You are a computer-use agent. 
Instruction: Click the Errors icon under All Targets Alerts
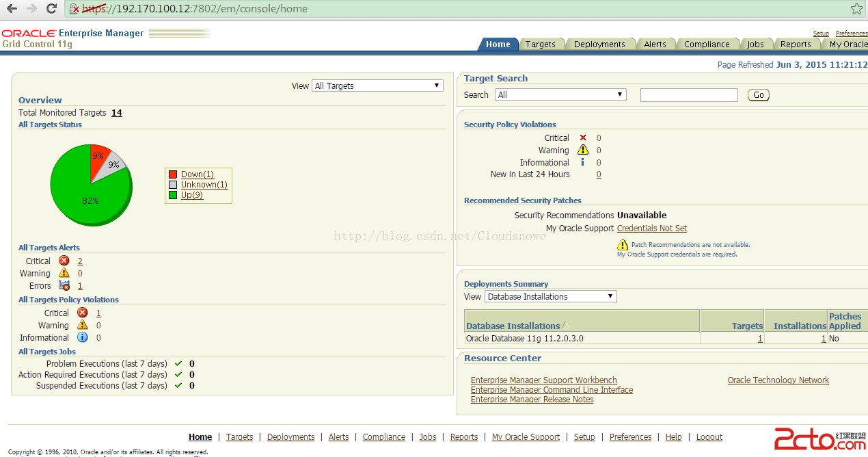coord(64,285)
